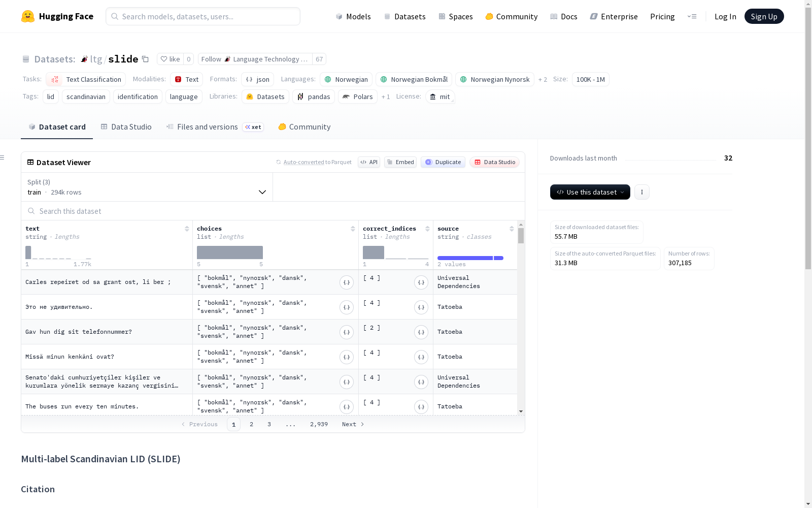
Task: Sort by the choices column arrows
Action: [x=353, y=229]
